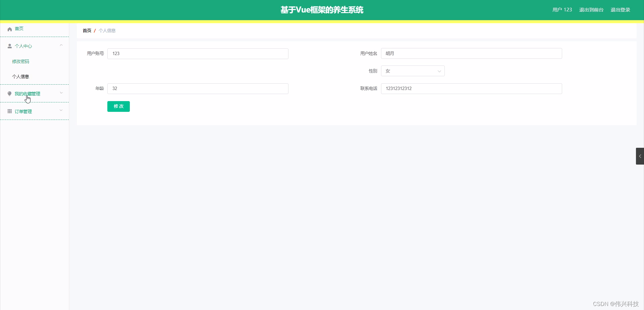
Task: Select 修改密码 in the sidebar
Action: (20, 61)
